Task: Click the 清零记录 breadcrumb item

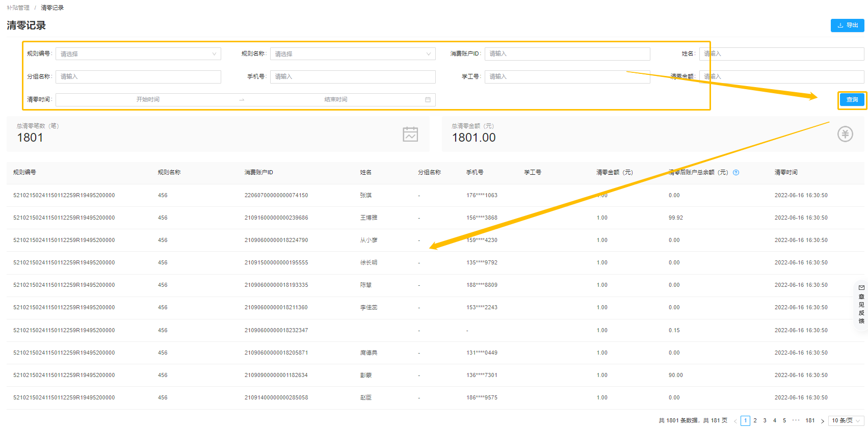Action: pos(52,8)
